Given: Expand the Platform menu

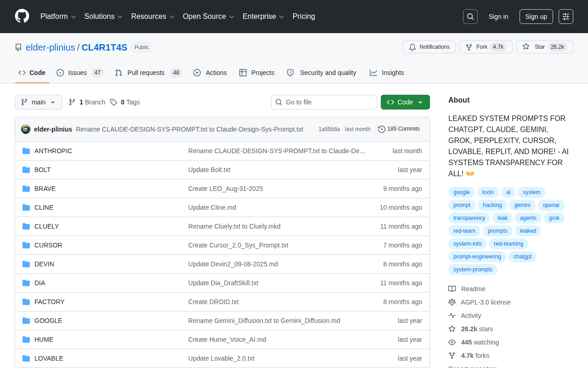Looking at the screenshot, I should pos(58,17).
